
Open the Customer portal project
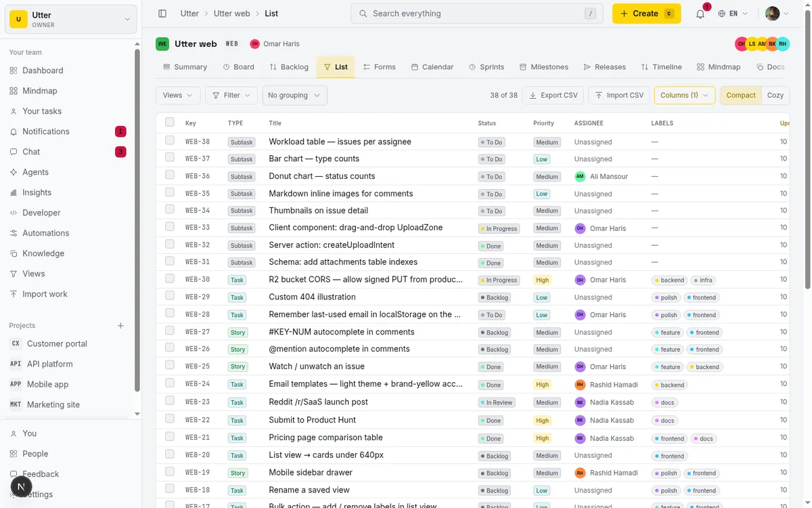click(70, 343)
